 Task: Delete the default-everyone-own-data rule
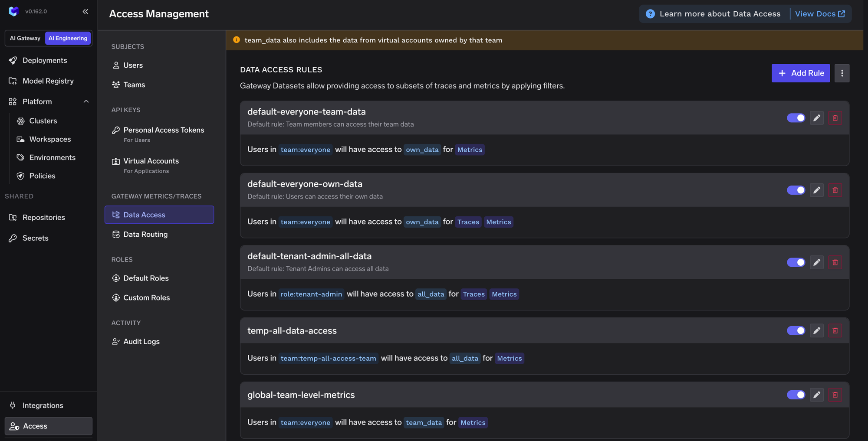coord(835,190)
